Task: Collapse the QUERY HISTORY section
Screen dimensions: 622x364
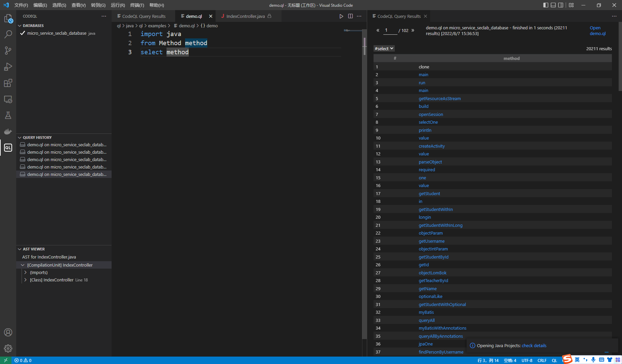Action: pyautogui.click(x=20, y=138)
